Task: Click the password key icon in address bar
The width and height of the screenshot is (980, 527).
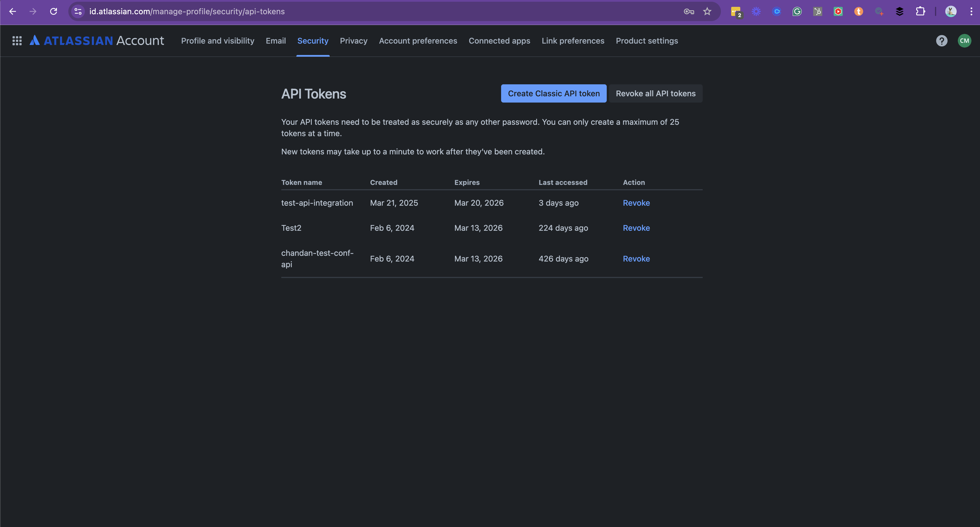Action: [688, 11]
